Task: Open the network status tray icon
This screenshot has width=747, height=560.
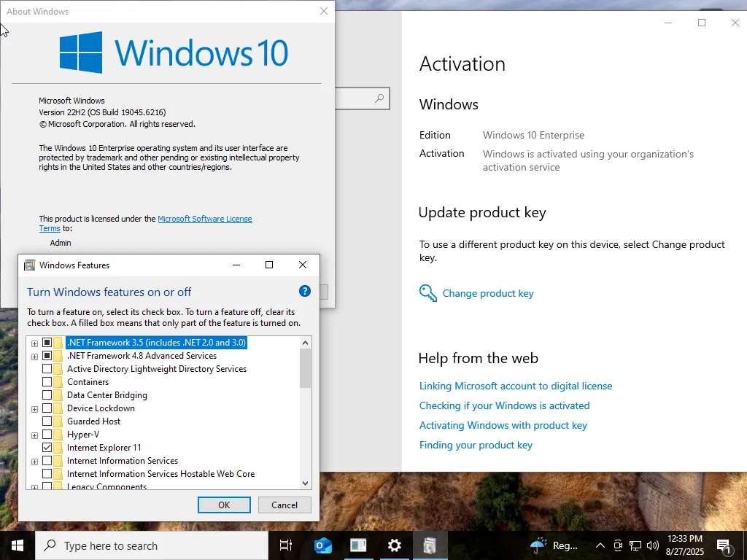Action: pyautogui.click(x=635, y=545)
